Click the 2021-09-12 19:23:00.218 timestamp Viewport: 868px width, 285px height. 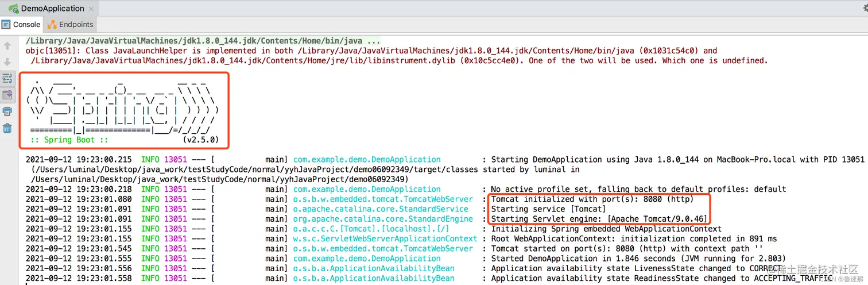pyautogui.click(x=79, y=189)
